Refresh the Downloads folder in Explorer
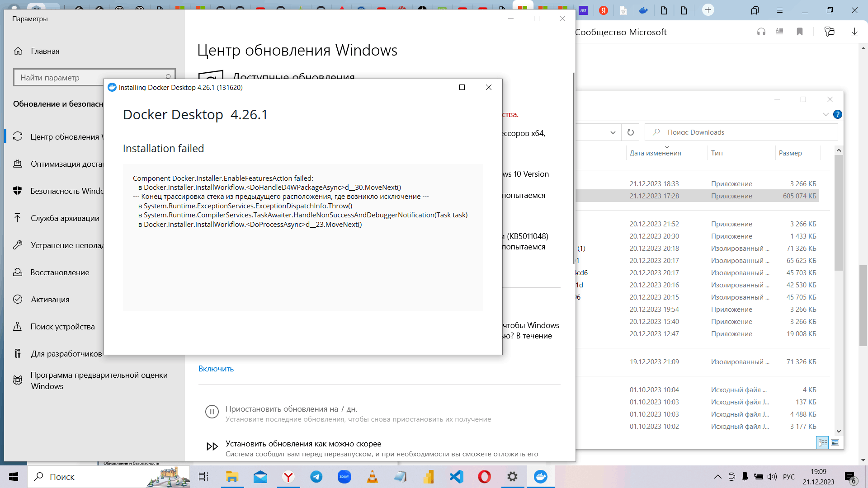The height and width of the screenshot is (488, 868). coord(631,132)
